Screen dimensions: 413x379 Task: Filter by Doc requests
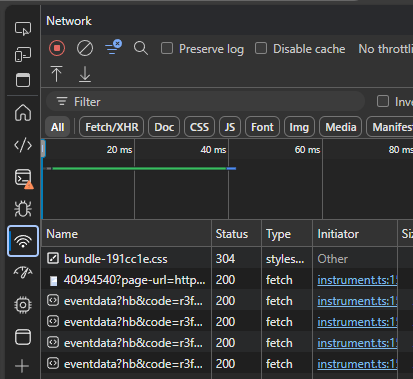click(164, 127)
